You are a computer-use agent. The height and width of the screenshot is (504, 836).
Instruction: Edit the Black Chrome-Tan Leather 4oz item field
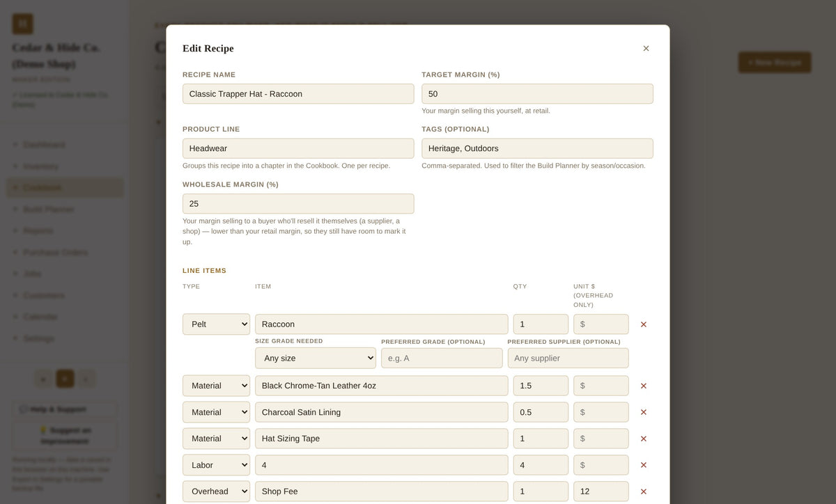(x=382, y=386)
